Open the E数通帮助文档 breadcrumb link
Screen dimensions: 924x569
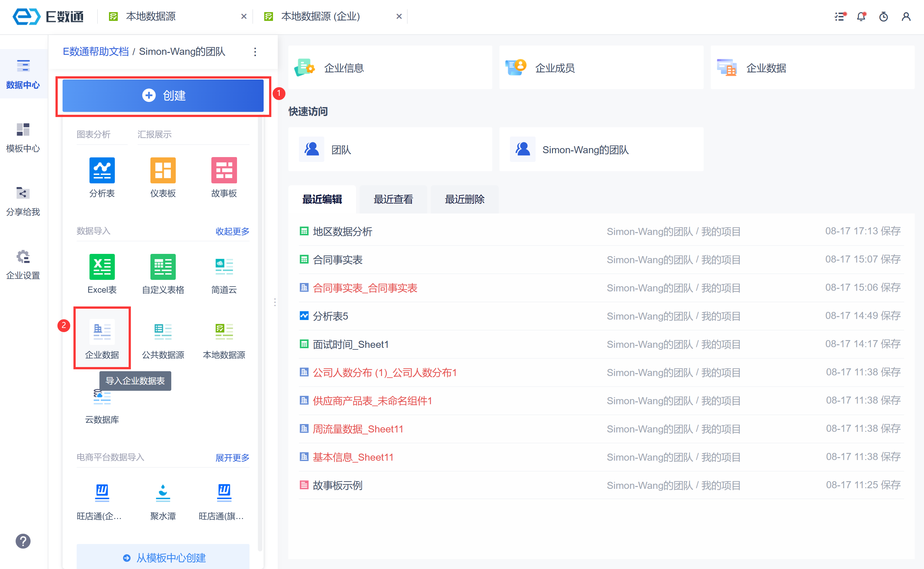tap(96, 52)
